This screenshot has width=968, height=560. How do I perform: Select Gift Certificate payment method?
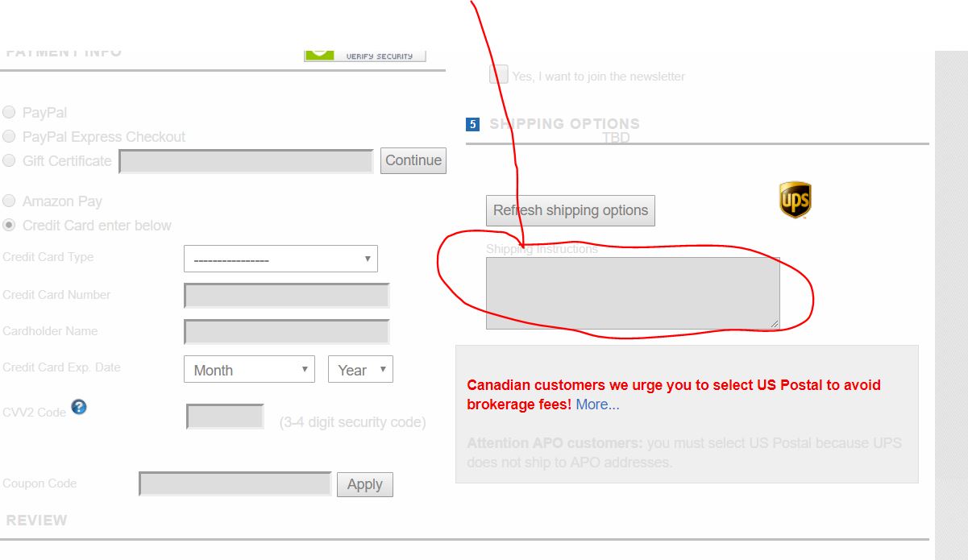point(9,161)
